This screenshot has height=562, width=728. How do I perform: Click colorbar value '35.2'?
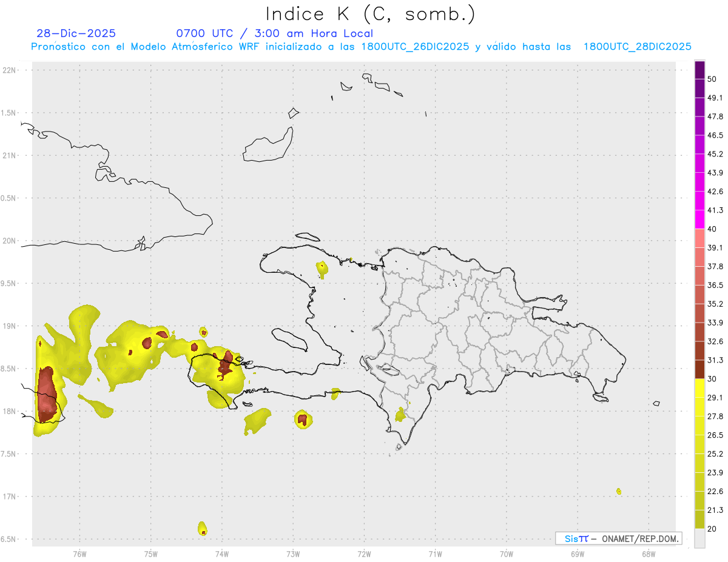(715, 304)
